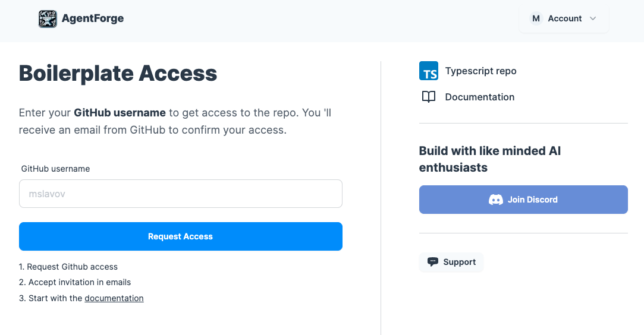Click the AgentForge brand name text

[x=93, y=18]
